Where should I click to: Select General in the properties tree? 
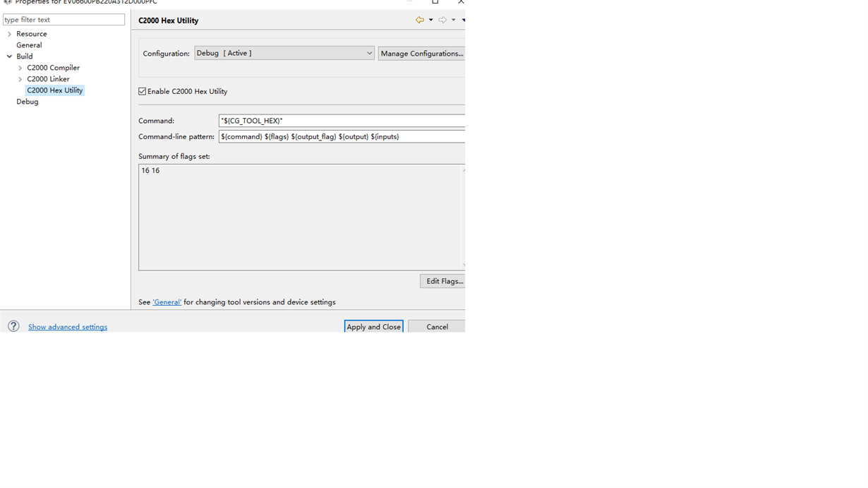[29, 45]
